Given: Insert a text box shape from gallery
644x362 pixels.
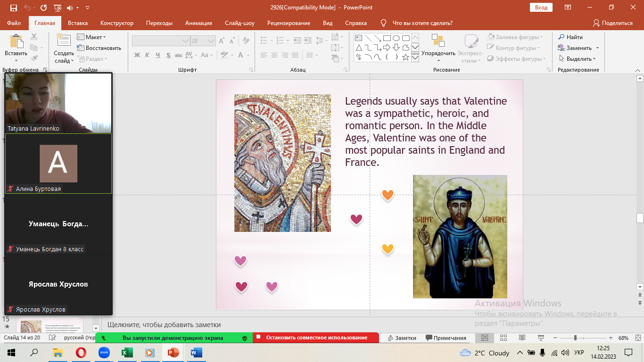Looking at the screenshot, I should (x=358, y=38).
